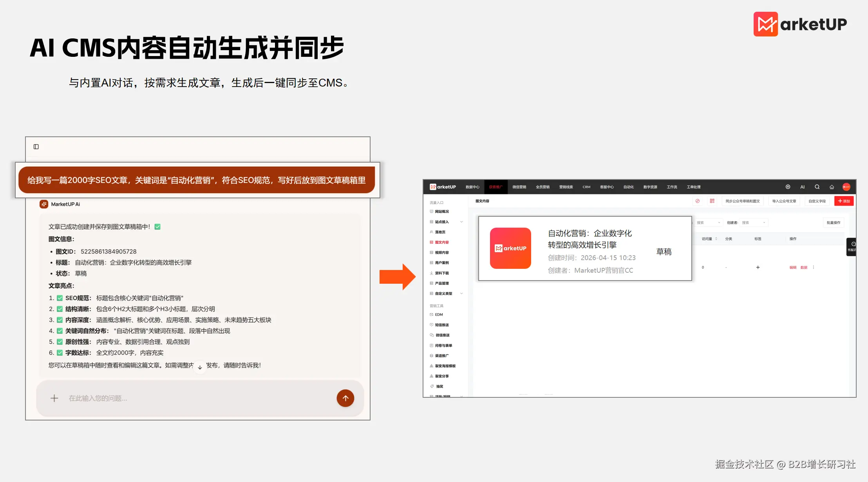Click the home icon in top bar

832,187
